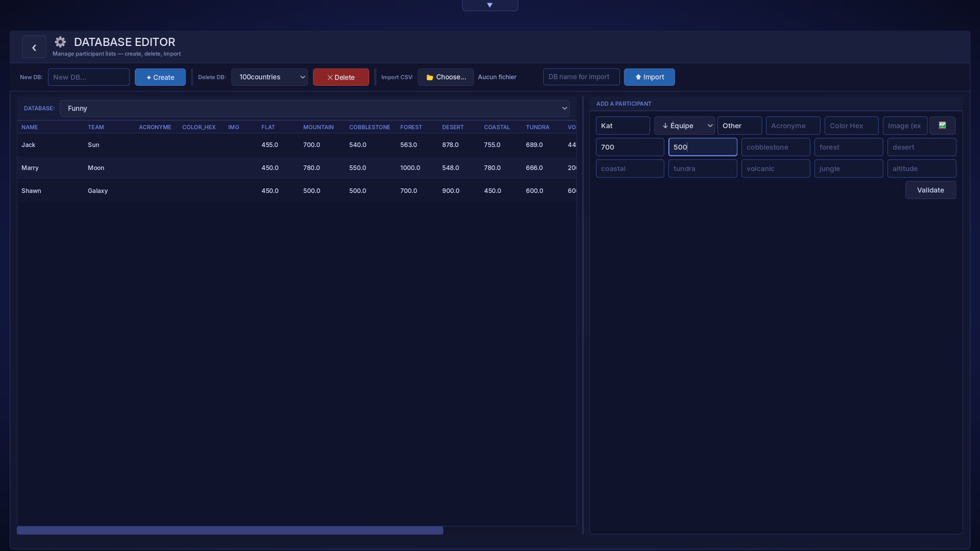Focus the New DB name field
Image resolution: width=980 pixels, height=551 pixels.
click(x=89, y=77)
